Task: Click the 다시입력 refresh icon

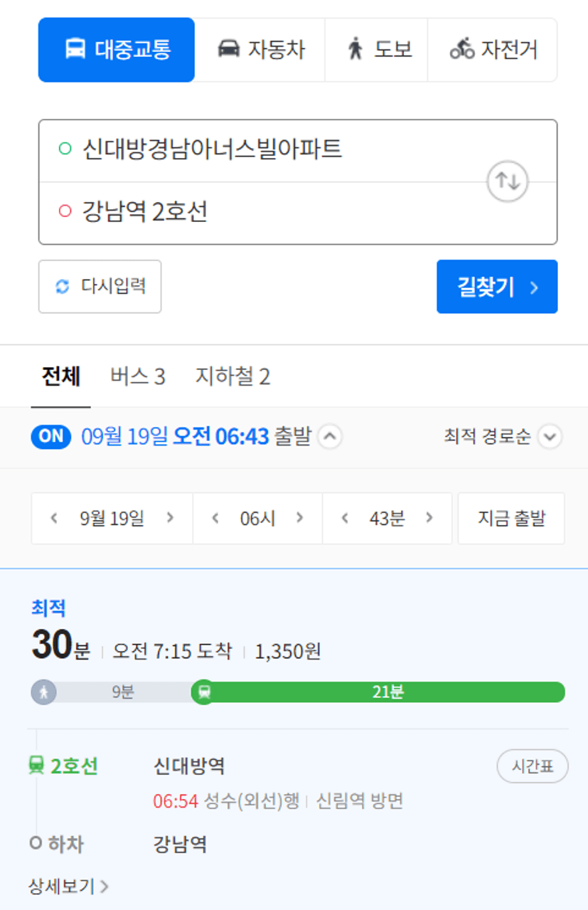Action: tap(63, 287)
